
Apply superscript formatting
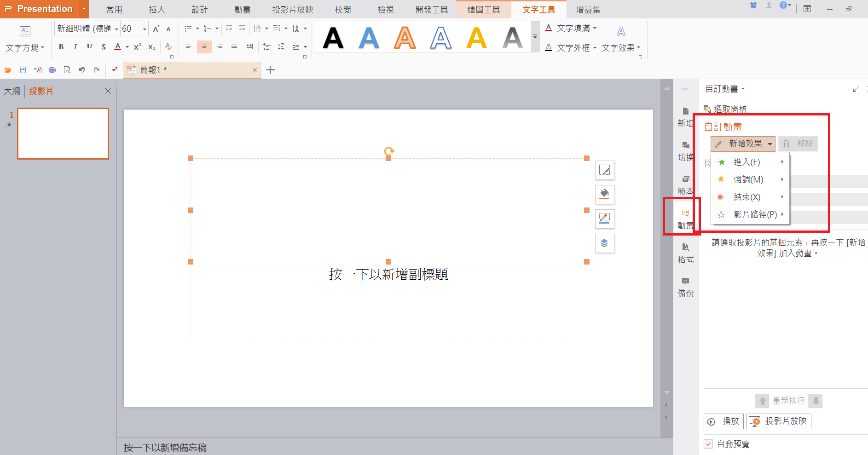137,47
